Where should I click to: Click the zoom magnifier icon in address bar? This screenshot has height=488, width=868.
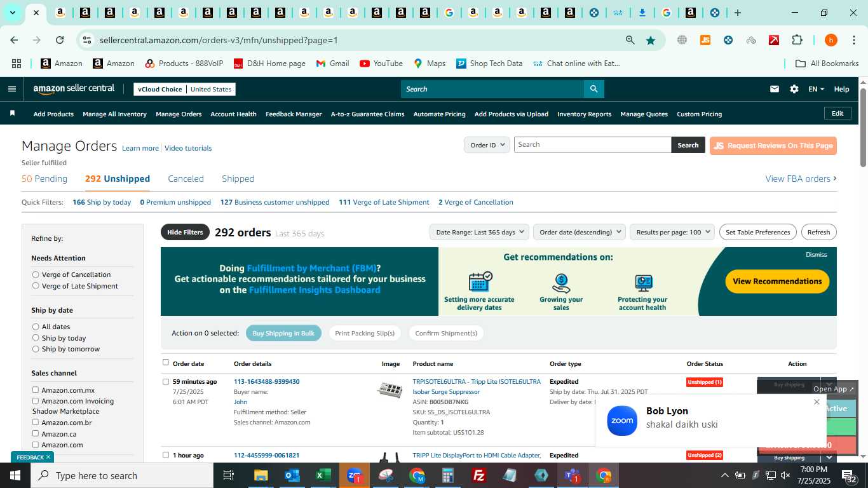(x=630, y=40)
